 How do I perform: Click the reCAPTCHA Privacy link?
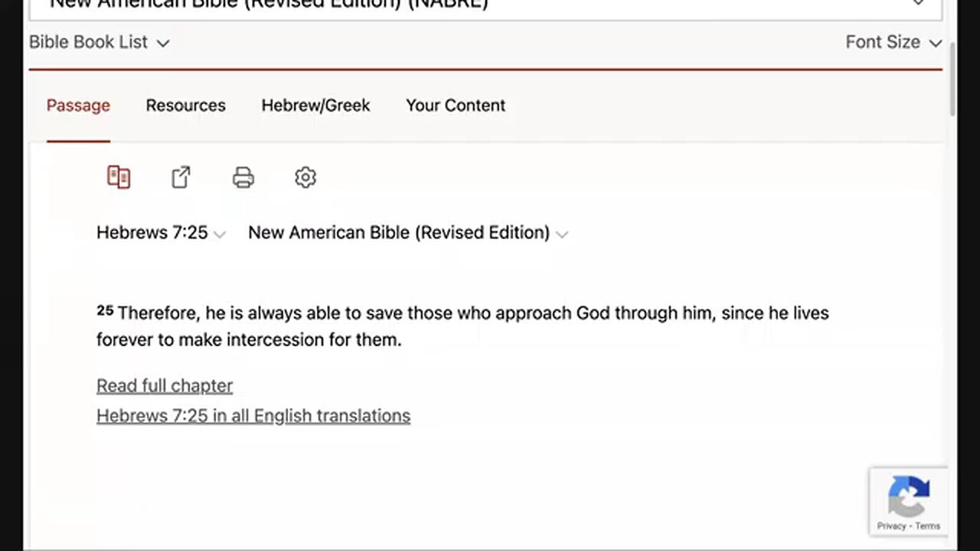coord(891,526)
